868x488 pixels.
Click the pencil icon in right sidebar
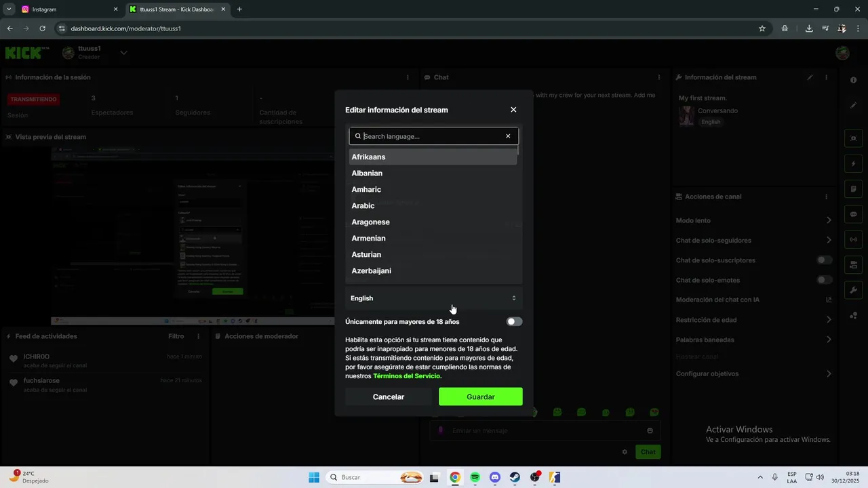pos(854,105)
